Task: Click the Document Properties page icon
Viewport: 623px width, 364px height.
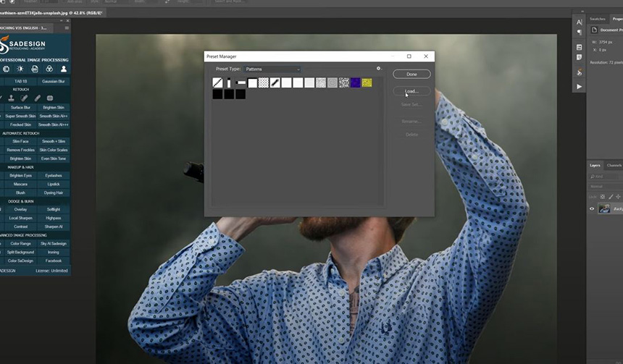Action: [x=594, y=30]
